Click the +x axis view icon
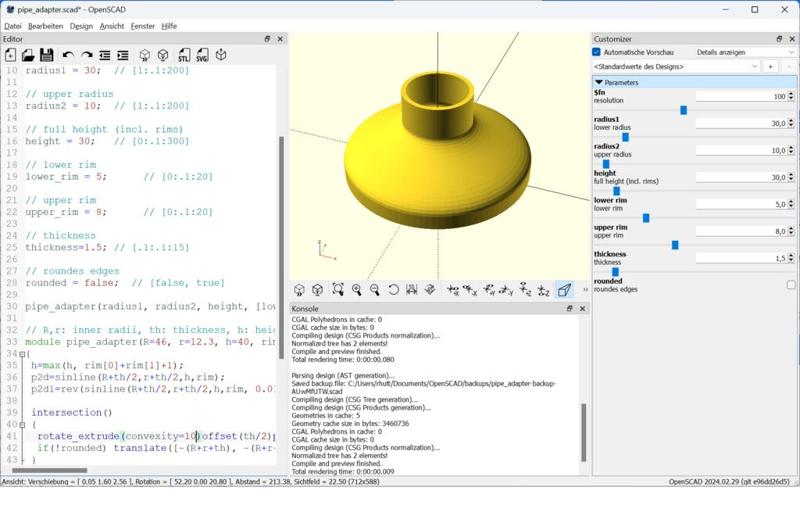This screenshot has width=800, height=512. [x=453, y=290]
